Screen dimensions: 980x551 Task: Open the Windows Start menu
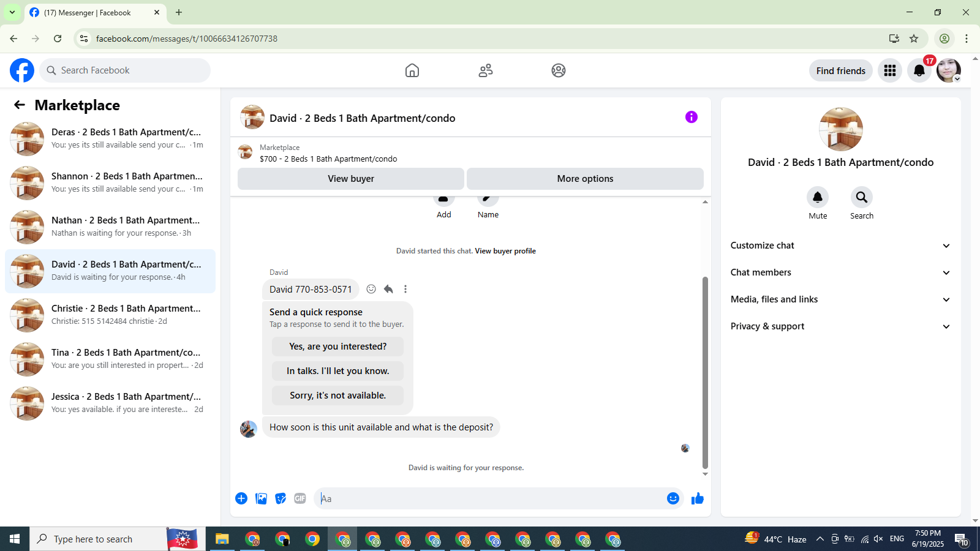15,539
